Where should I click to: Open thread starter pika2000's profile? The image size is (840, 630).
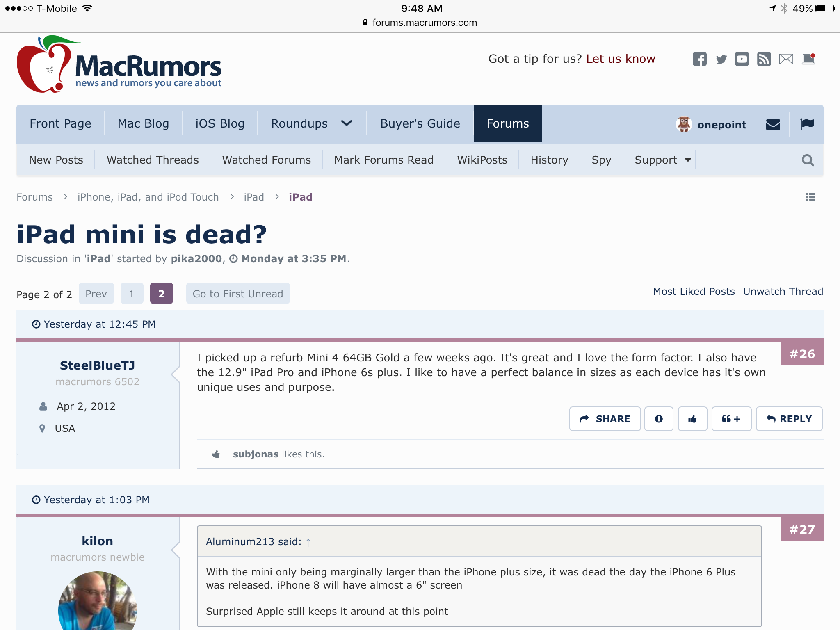196,259
